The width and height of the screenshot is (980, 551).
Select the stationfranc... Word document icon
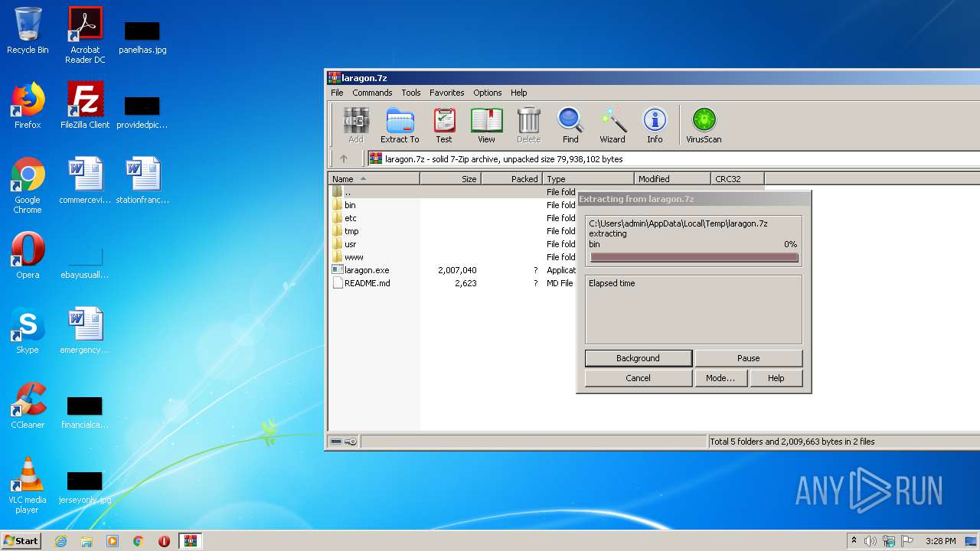coord(142,181)
